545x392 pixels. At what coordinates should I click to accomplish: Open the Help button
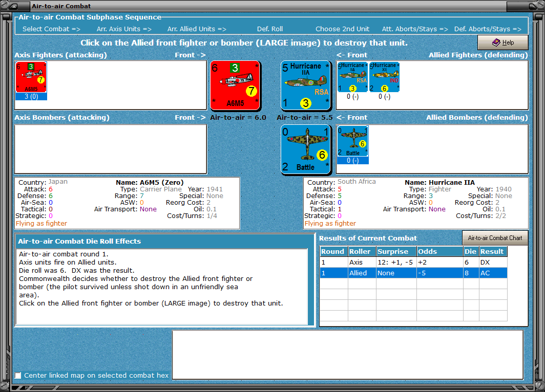(x=503, y=42)
